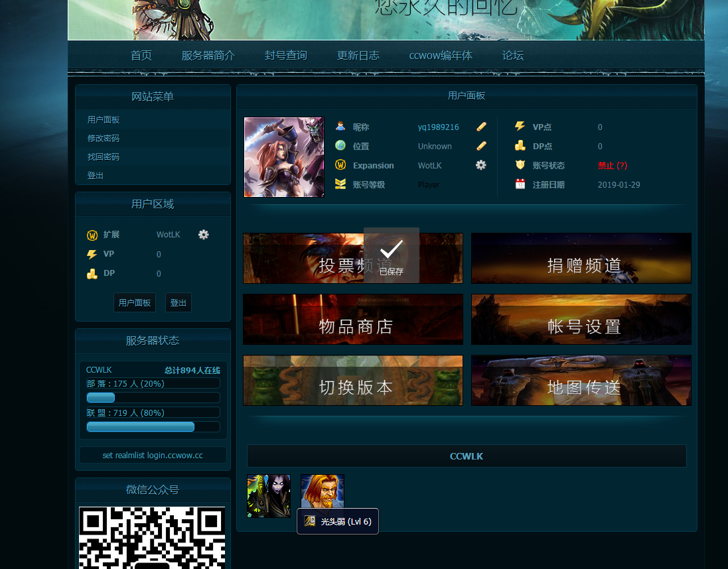Open the 捐赠频道 banner
The width and height of the screenshot is (728, 569).
coord(581,259)
